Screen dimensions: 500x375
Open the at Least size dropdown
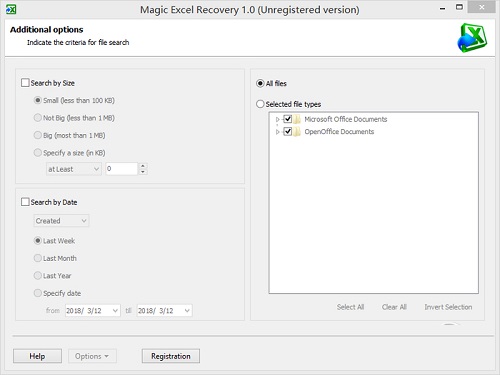coord(74,169)
